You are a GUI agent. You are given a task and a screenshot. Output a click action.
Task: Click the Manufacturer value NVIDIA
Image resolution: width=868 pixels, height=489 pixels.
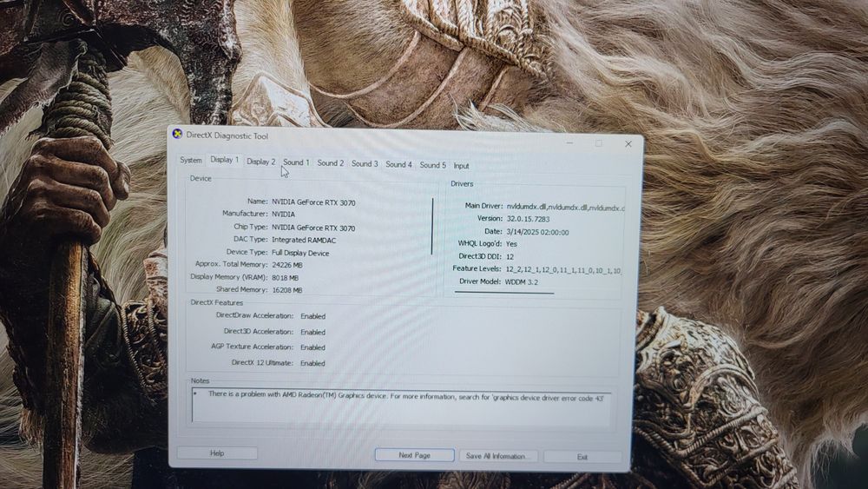pyautogui.click(x=284, y=215)
